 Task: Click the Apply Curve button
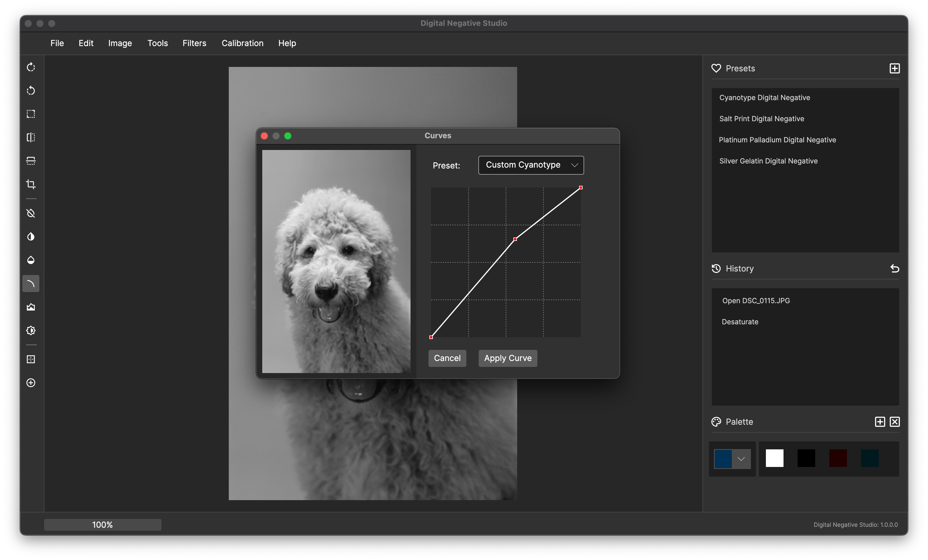pos(508,358)
